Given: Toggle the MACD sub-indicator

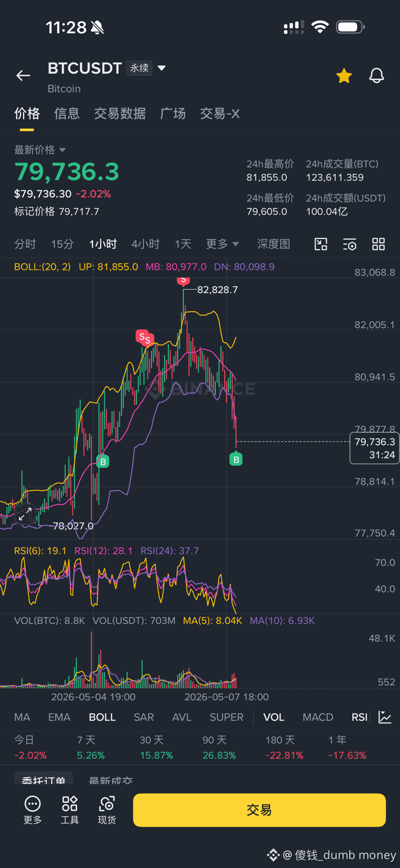Looking at the screenshot, I should click(318, 717).
